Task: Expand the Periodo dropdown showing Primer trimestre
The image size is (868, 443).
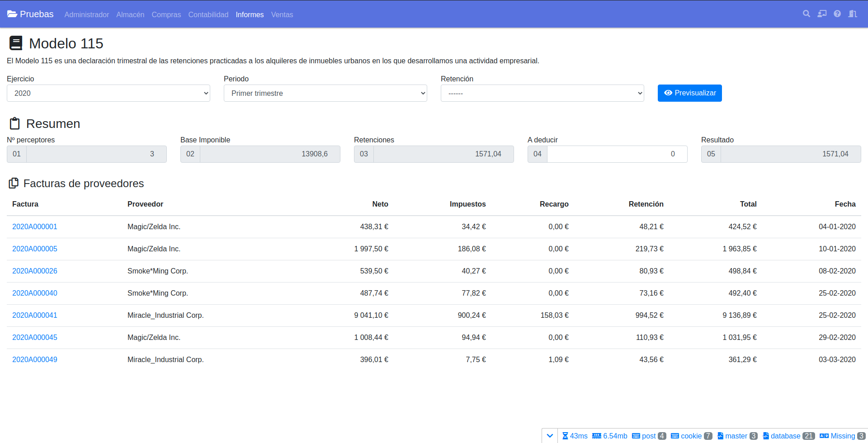Action: (x=325, y=93)
